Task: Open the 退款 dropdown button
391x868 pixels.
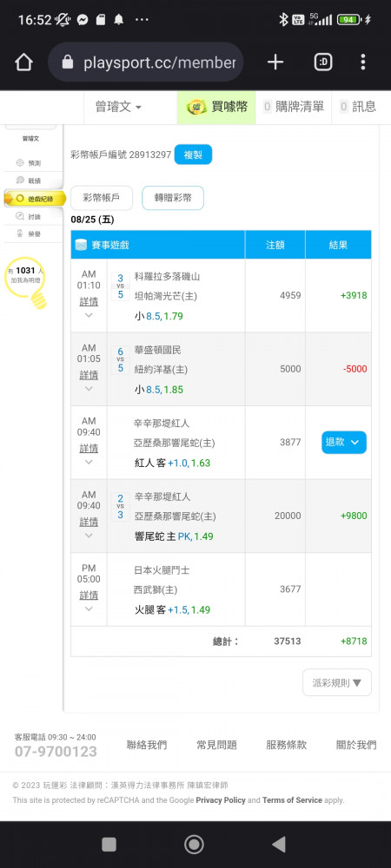Action: (344, 443)
